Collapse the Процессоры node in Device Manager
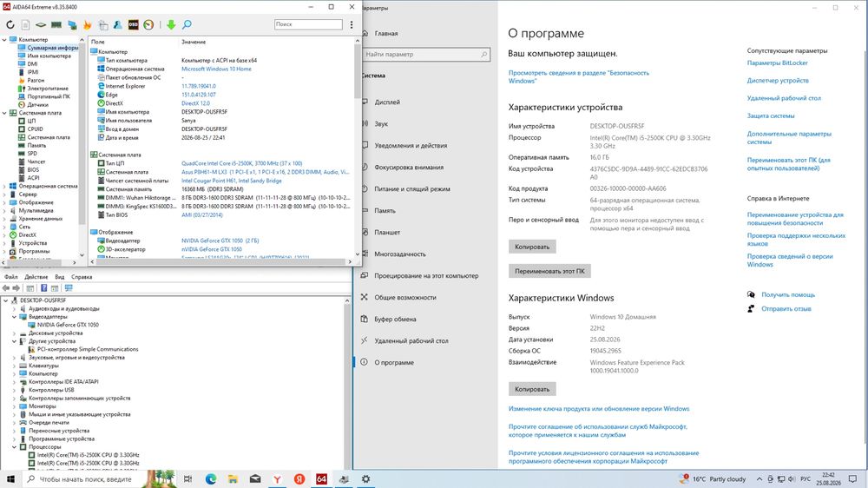868x488 pixels. (15, 446)
